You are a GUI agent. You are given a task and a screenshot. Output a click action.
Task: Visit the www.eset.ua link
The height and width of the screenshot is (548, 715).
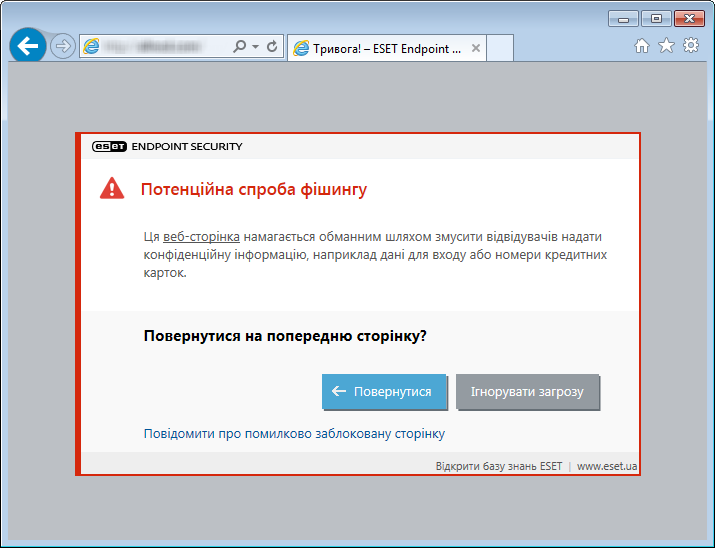607,466
